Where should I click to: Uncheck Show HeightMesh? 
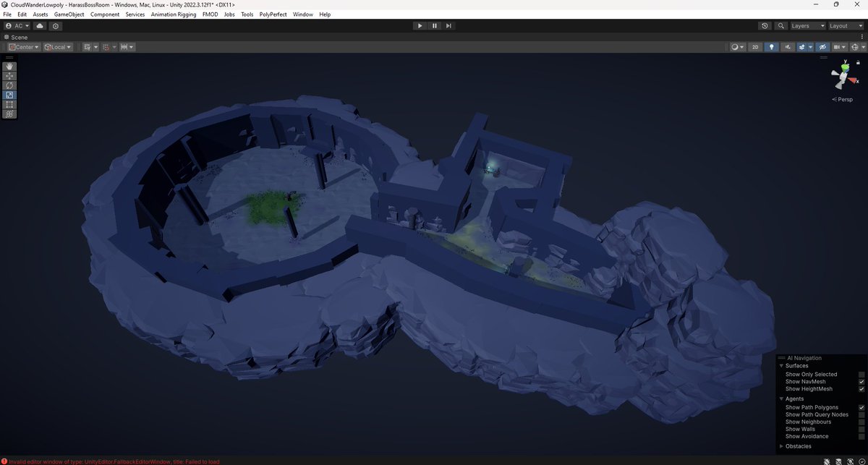click(x=861, y=389)
